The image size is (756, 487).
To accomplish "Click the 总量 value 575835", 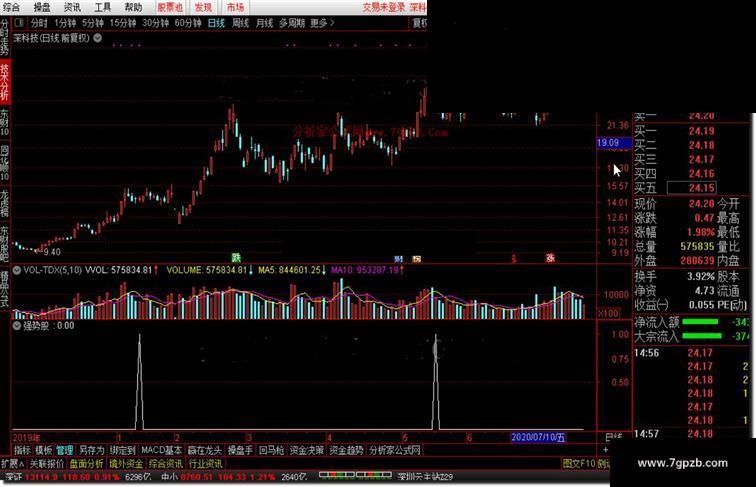I will pos(697,246).
